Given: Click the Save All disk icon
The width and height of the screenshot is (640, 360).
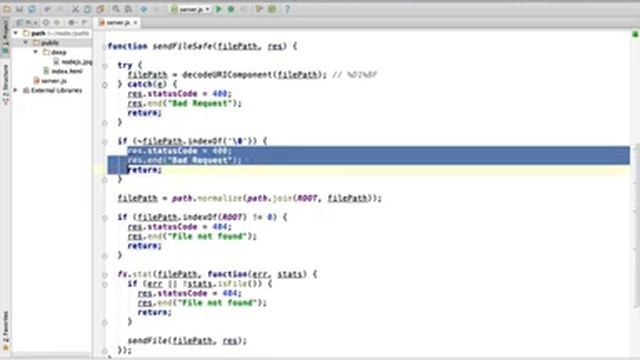Looking at the screenshot, I should pos(19,9).
